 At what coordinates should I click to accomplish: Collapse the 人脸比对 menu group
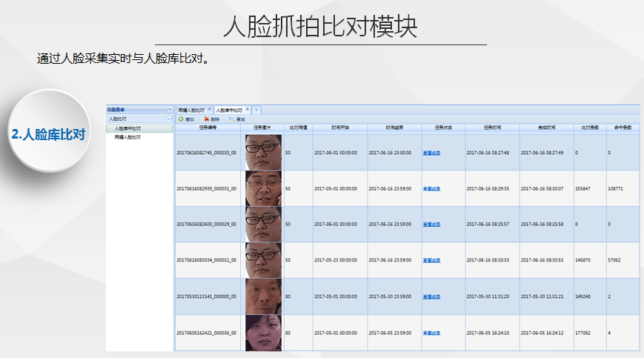pyautogui.click(x=169, y=119)
